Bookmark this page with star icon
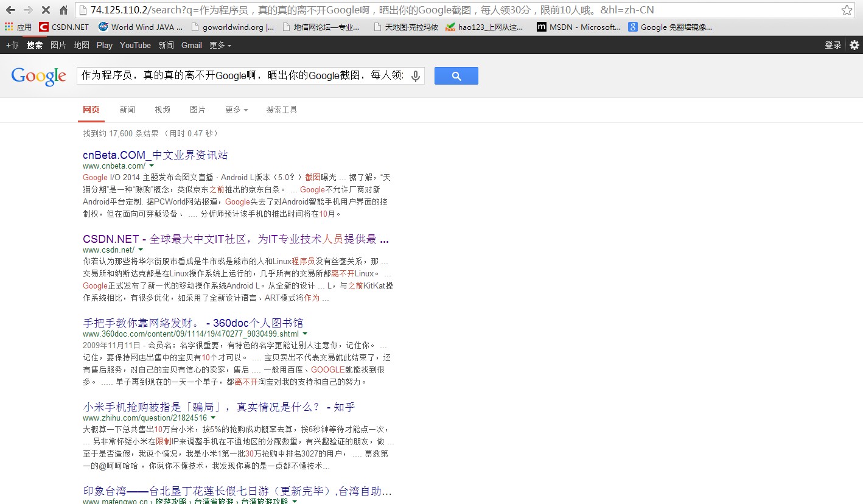 click(847, 10)
